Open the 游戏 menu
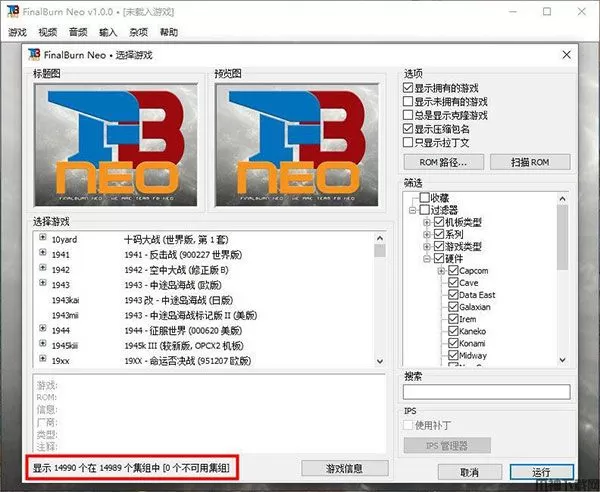600x492 pixels. [x=17, y=32]
